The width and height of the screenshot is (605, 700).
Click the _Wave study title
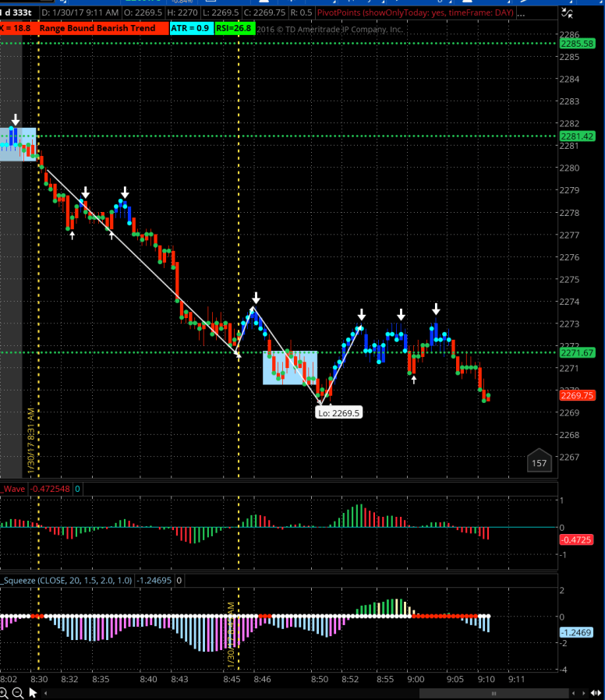click(x=13, y=489)
